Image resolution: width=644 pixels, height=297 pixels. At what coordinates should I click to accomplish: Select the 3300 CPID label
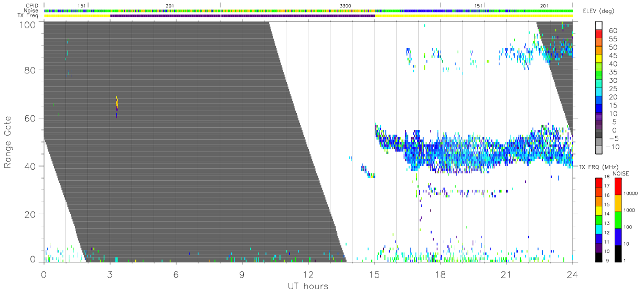[x=346, y=5]
